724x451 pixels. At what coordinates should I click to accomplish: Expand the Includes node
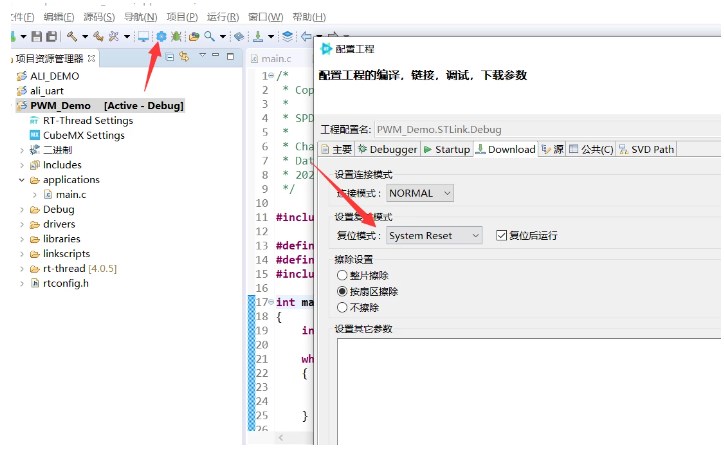click(22, 165)
